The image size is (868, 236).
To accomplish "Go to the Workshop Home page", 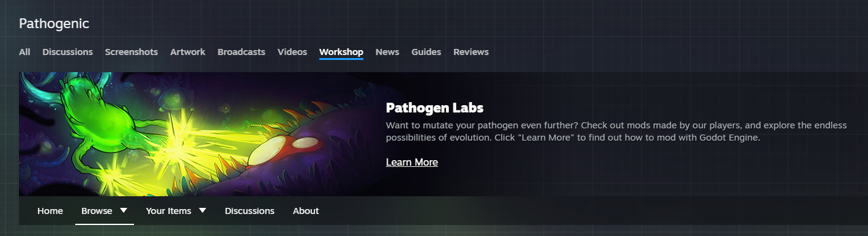I will click(50, 211).
